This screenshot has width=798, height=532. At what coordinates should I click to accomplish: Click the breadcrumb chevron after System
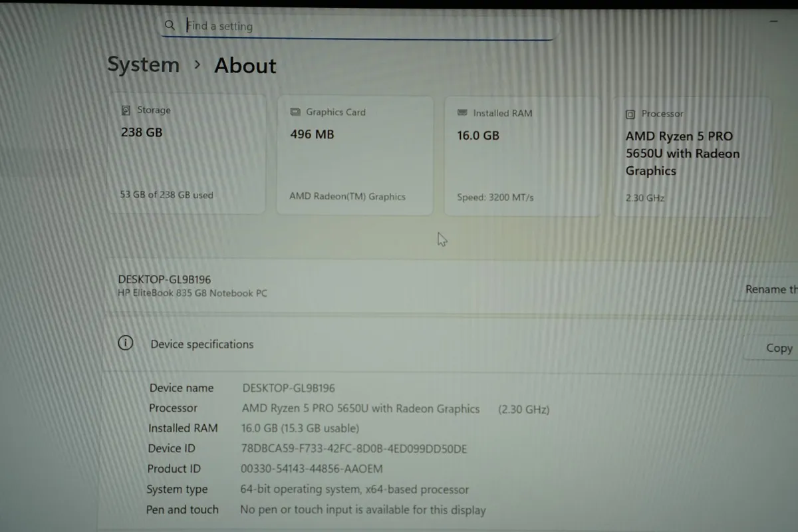tap(197, 66)
